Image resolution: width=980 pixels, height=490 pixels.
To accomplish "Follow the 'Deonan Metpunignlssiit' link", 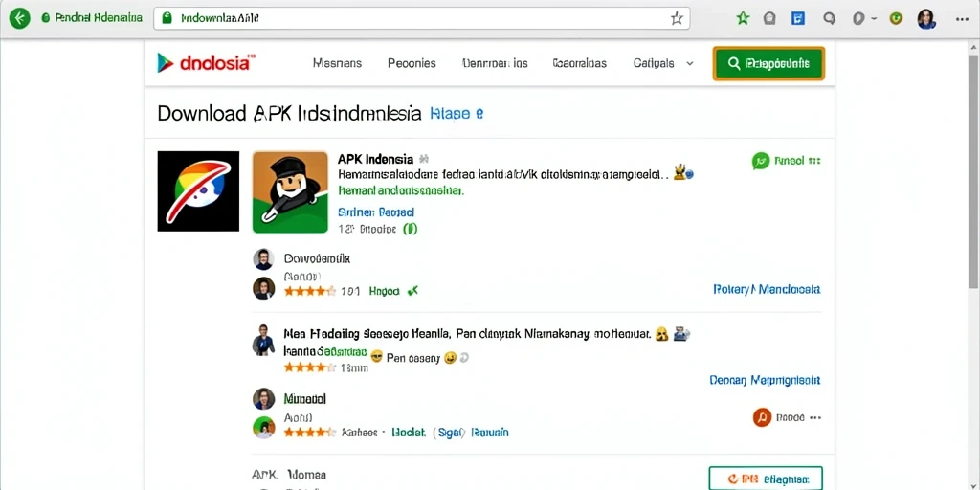I will [x=765, y=380].
